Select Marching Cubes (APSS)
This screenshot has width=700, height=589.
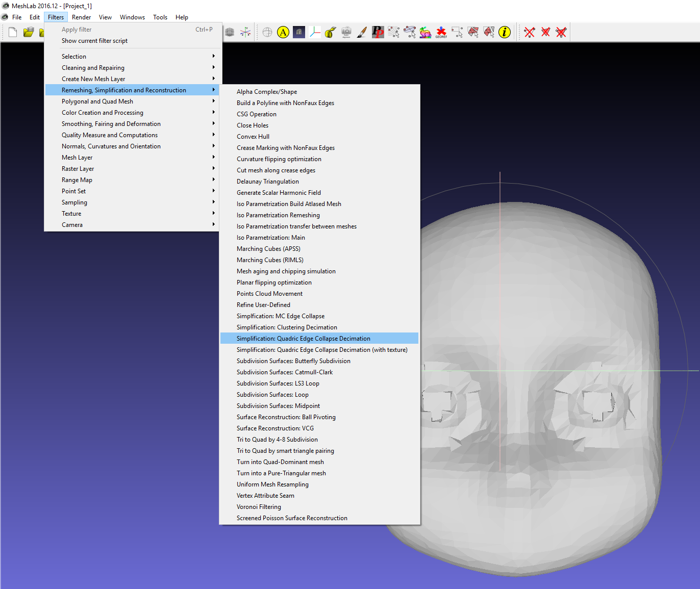coord(319,249)
